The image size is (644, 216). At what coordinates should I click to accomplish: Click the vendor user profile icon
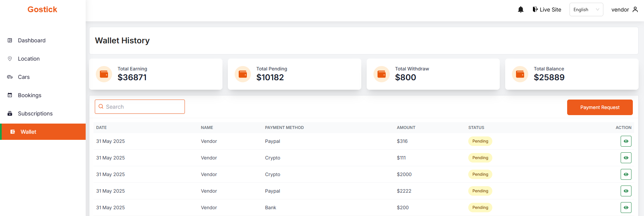[635, 9]
